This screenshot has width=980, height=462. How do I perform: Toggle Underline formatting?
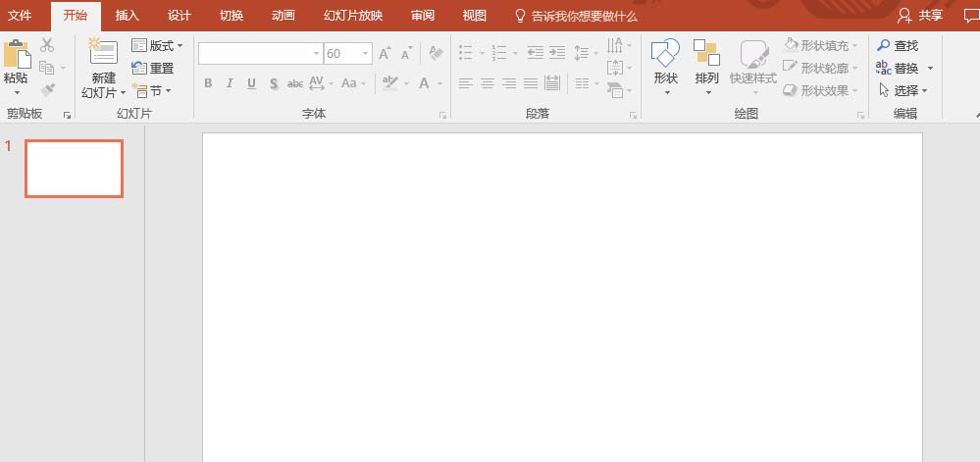click(x=251, y=83)
